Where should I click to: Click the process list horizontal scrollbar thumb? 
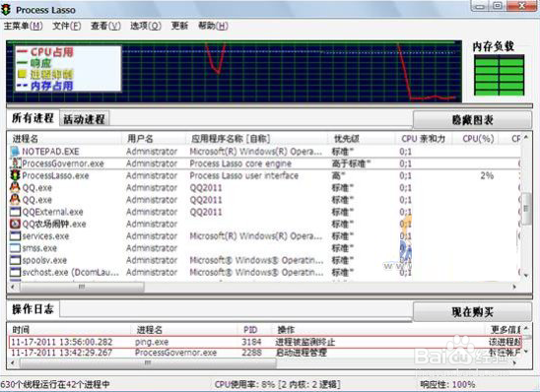coord(82,287)
